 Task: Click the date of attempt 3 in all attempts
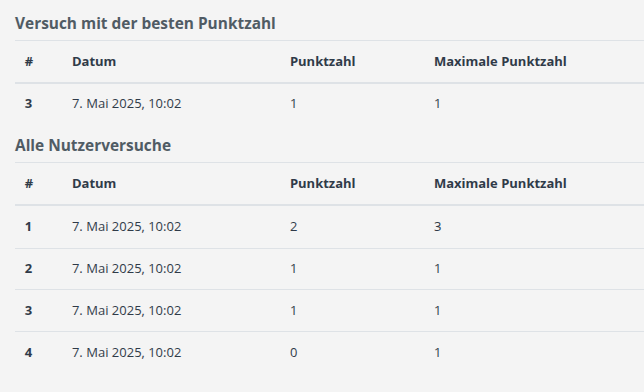click(x=126, y=311)
